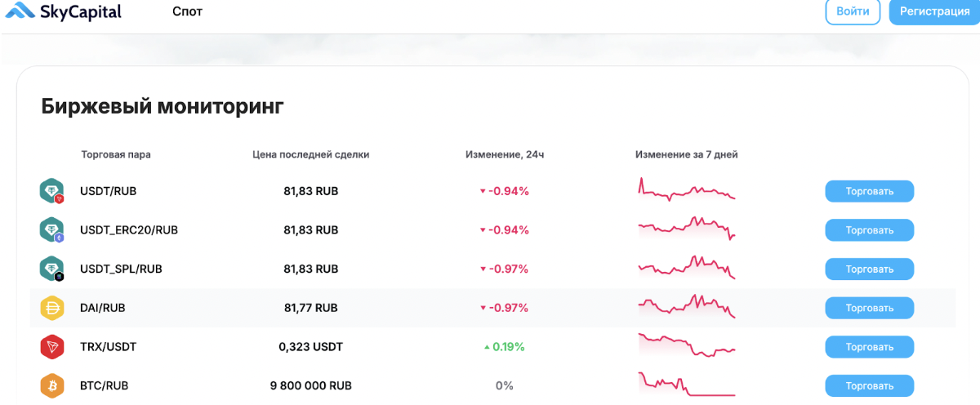The image size is (980, 405).
Task: Click the Цена последней сделки column header
Action: click(310, 154)
